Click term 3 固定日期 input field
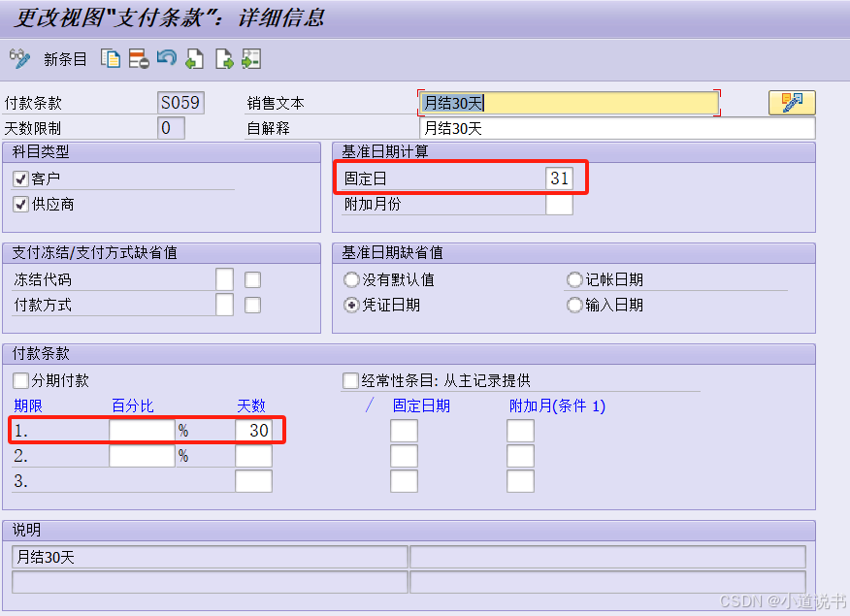Image resolution: width=850 pixels, height=616 pixels. tap(404, 481)
